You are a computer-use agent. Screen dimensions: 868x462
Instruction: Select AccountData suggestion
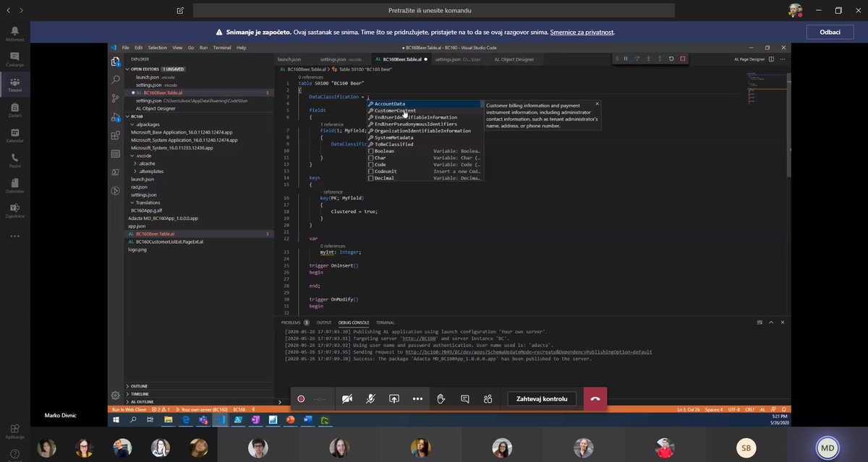(425, 104)
